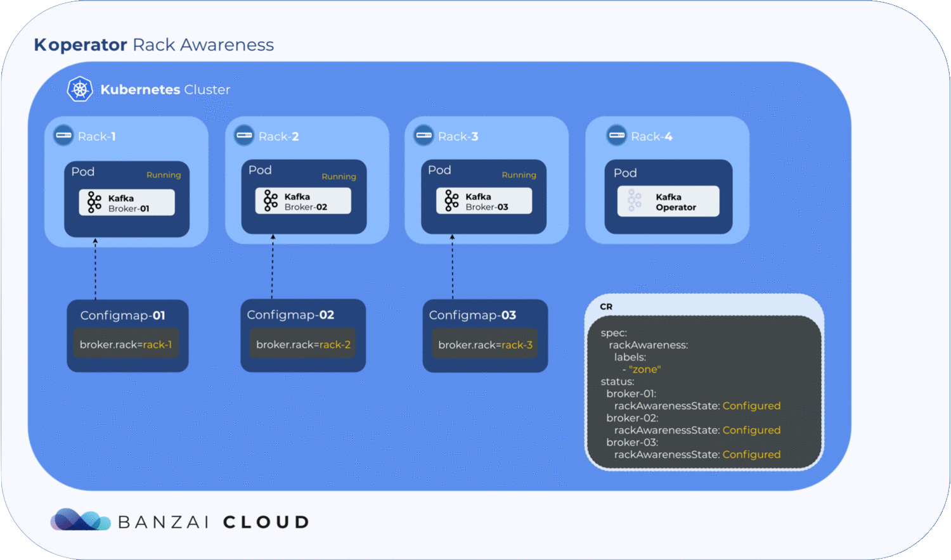951x560 pixels.
Task: Click the CR label above the spec
Action: tap(606, 307)
